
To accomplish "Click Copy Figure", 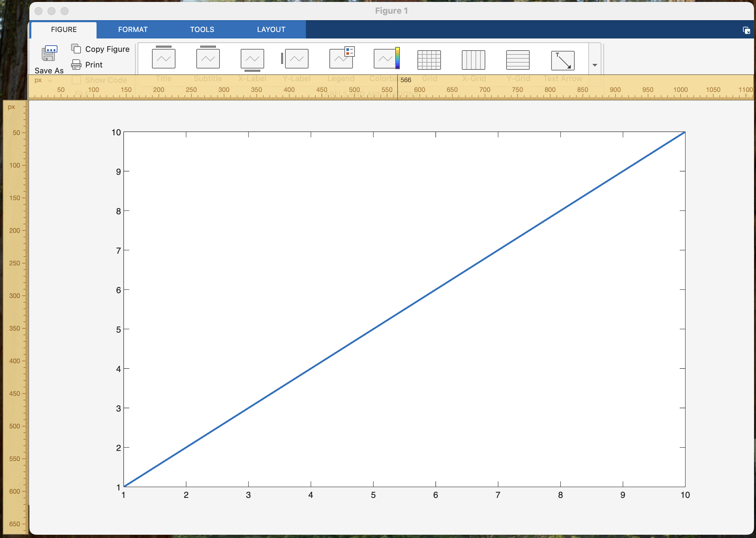I will [x=101, y=49].
